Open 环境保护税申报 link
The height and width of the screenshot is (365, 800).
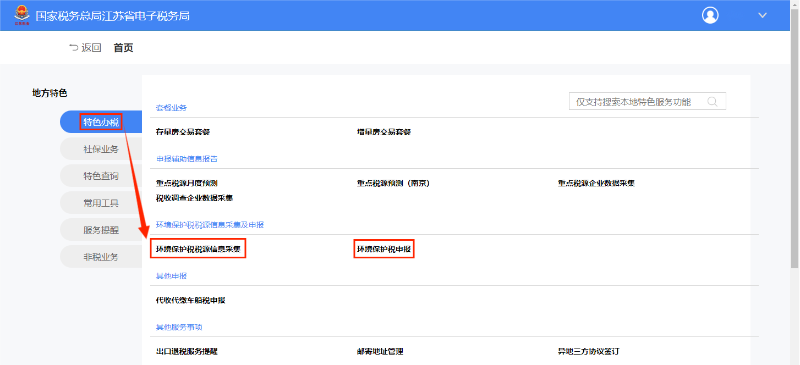(384, 249)
